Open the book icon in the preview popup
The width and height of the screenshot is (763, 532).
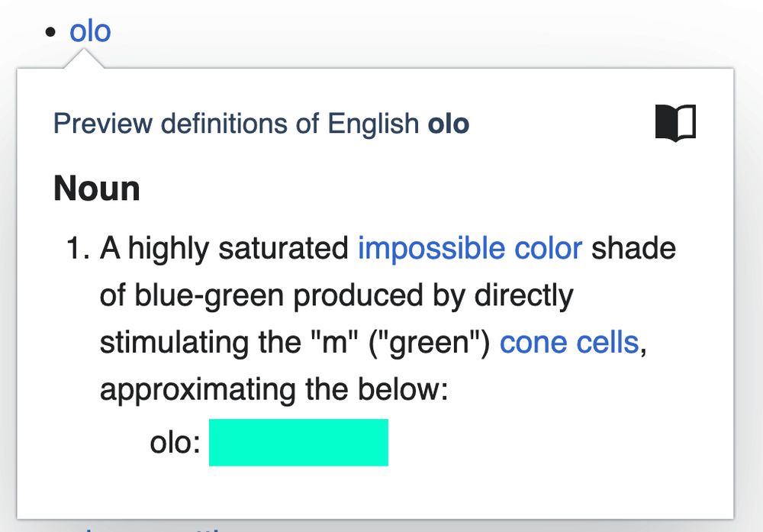[675, 123]
